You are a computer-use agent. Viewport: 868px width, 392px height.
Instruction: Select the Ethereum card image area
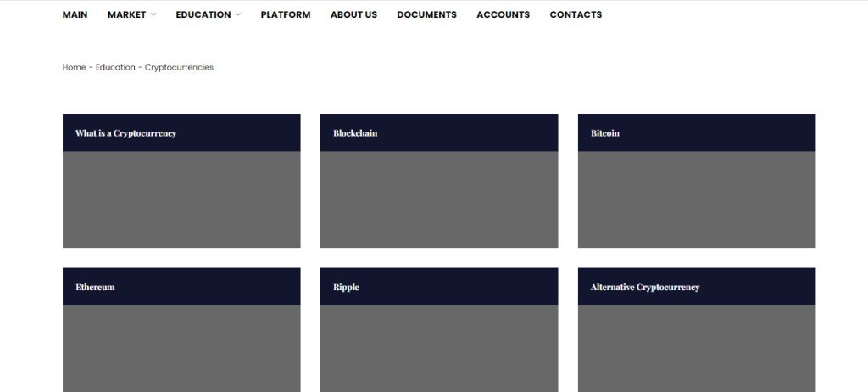[x=181, y=349]
